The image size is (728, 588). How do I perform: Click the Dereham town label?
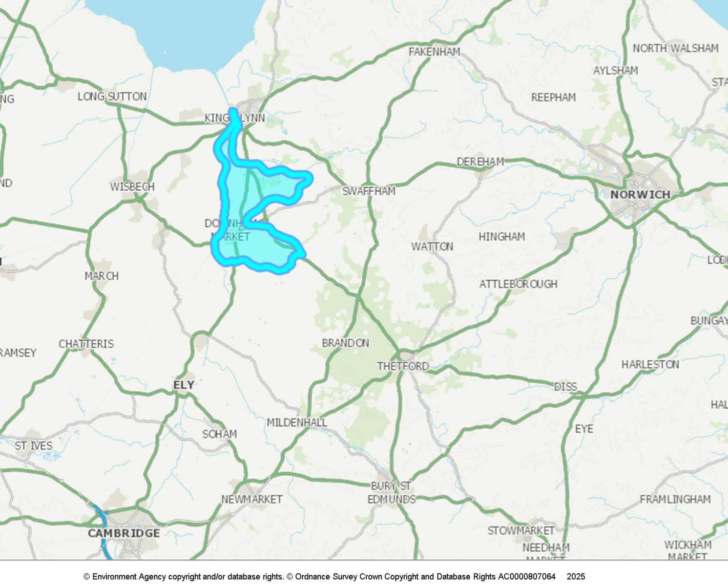click(x=480, y=162)
